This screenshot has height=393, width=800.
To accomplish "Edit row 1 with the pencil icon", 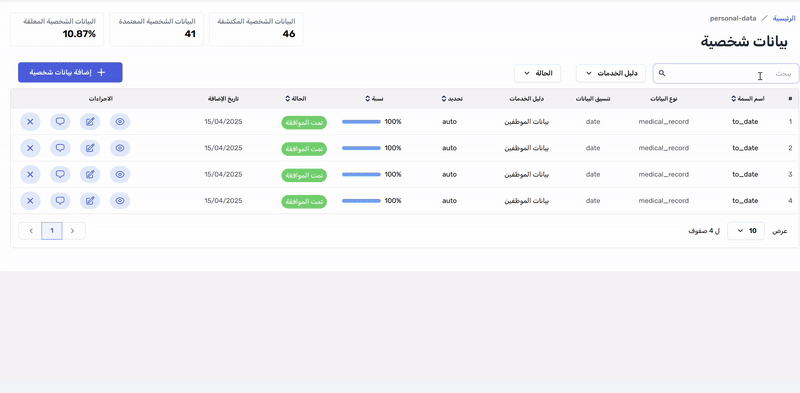I will click(90, 122).
